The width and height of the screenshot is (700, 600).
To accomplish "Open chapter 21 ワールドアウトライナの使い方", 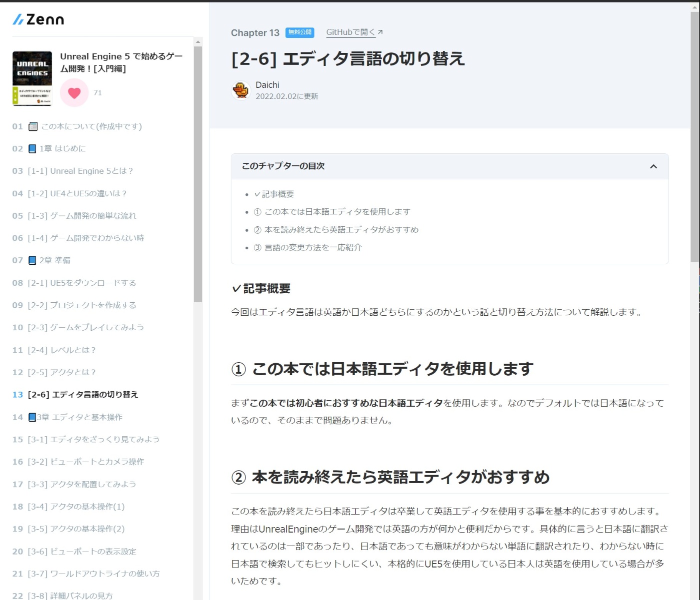I will [x=86, y=574].
